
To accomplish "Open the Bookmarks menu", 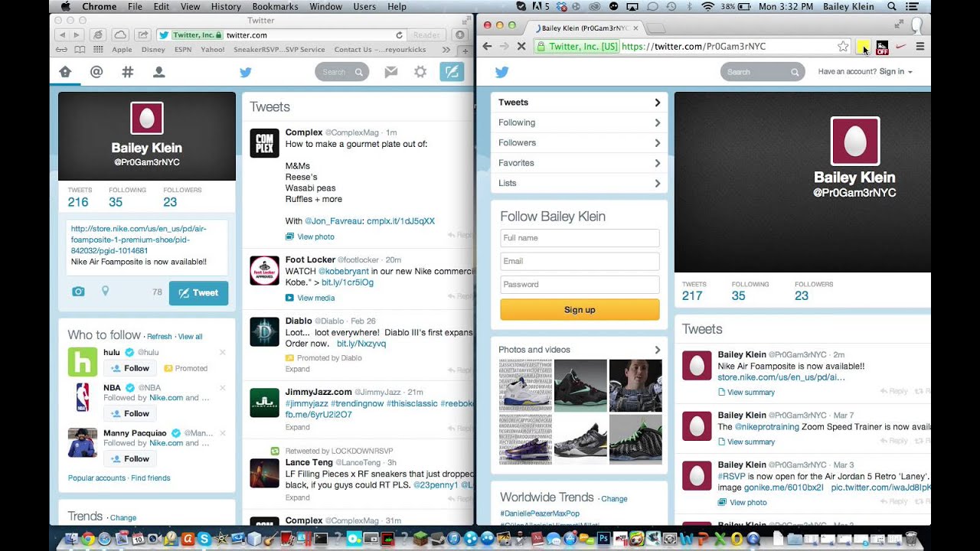I will point(276,6).
